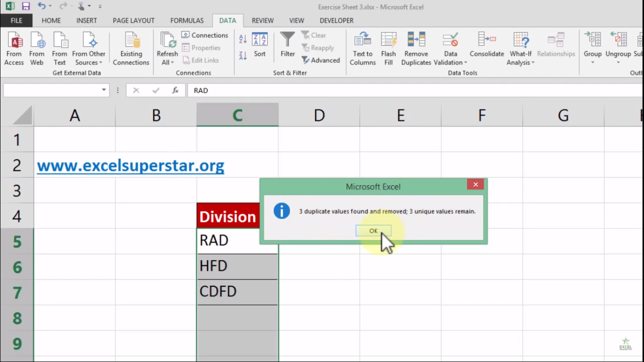This screenshot has height=362, width=644.
Task: Click OK in the Microsoft Excel dialog
Action: tap(373, 230)
